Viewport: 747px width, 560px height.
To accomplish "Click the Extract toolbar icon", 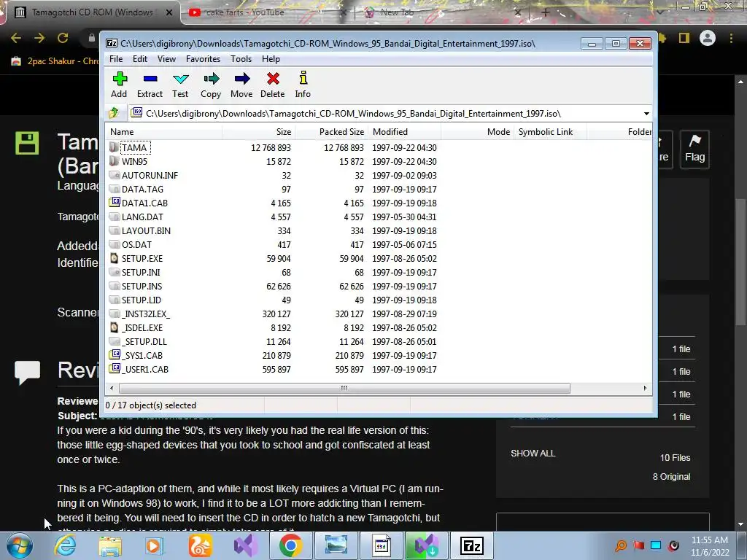I will point(150,85).
